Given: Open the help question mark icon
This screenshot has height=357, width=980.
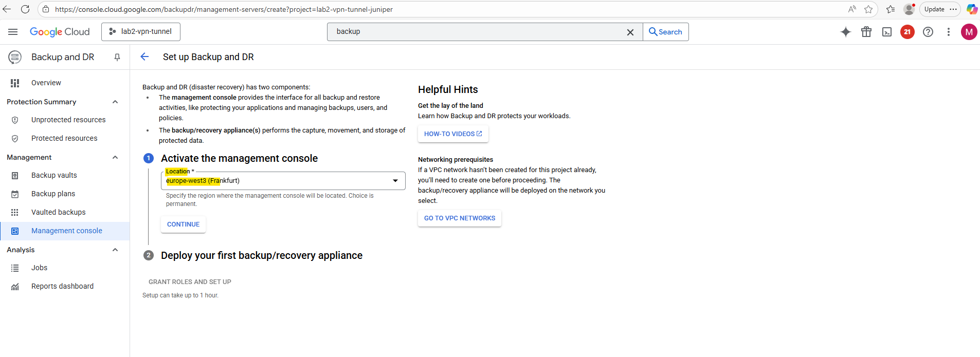Looking at the screenshot, I should pos(928,32).
